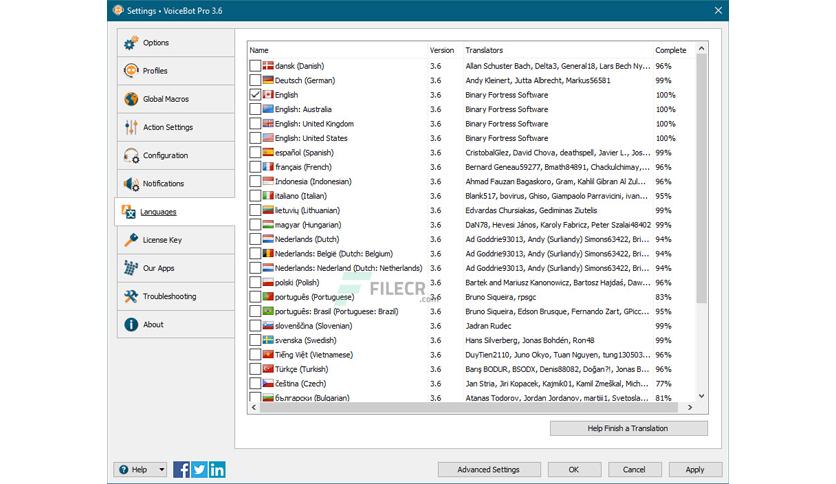
Task: Click the License Key icon
Action: [131, 240]
